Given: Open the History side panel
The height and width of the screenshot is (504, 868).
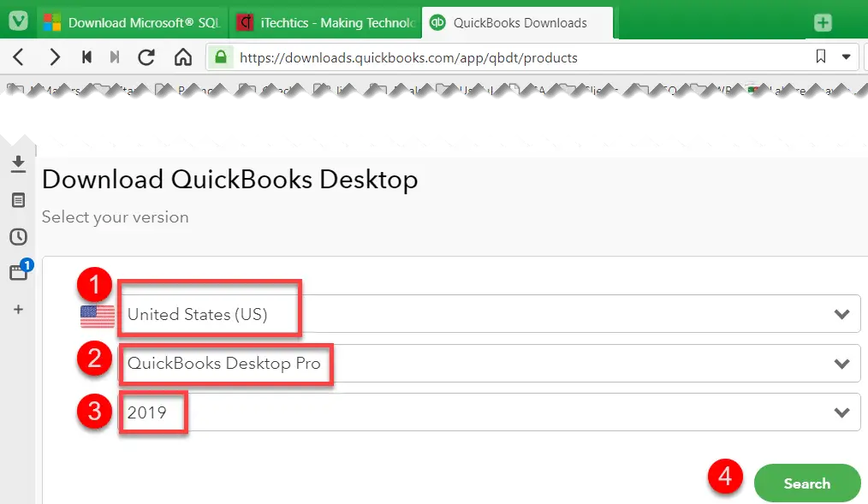Looking at the screenshot, I should click(18, 237).
